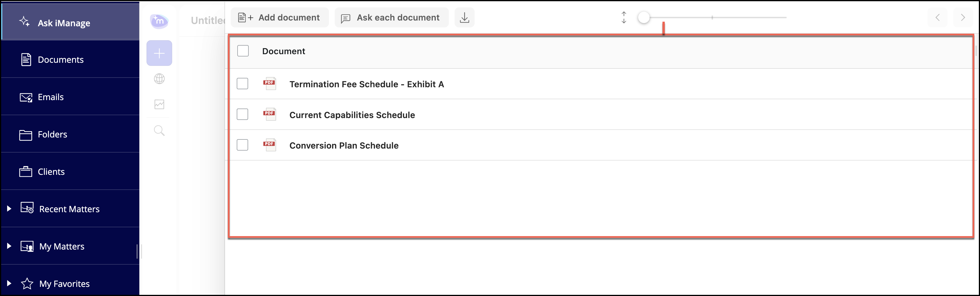This screenshot has width=980, height=296.
Task: Click the slider handle in toolbar
Action: click(x=644, y=17)
